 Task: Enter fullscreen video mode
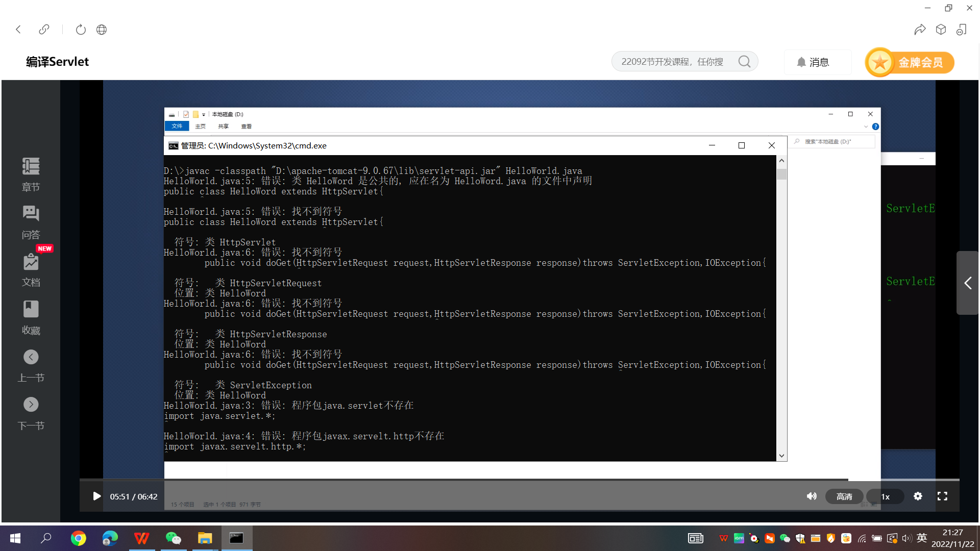tap(942, 496)
